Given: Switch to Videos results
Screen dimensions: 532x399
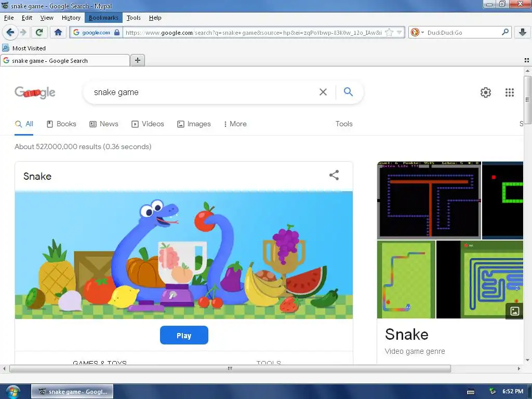Looking at the screenshot, I should (x=148, y=124).
